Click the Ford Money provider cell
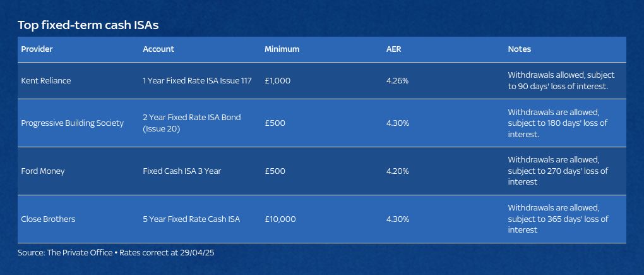The width and height of the screenshot is (644, 275). pos(43,171)
